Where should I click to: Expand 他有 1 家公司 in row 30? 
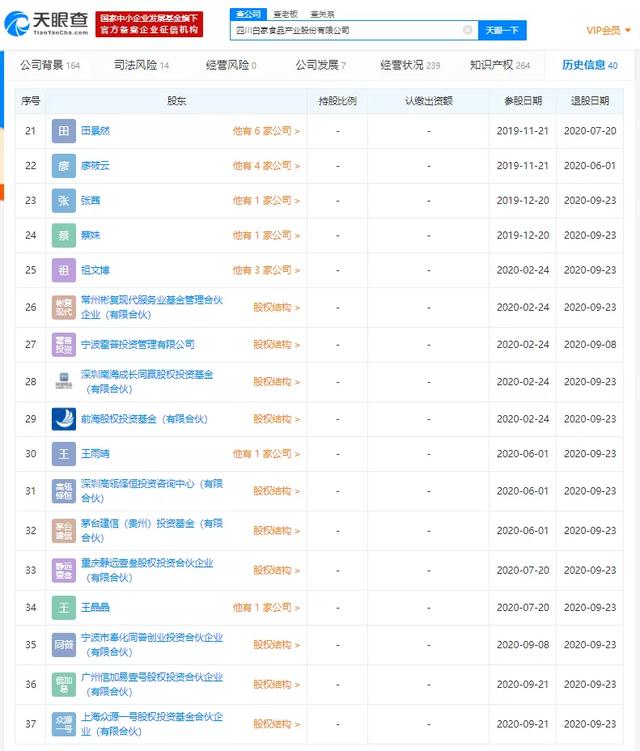click(x=266, y=454)
